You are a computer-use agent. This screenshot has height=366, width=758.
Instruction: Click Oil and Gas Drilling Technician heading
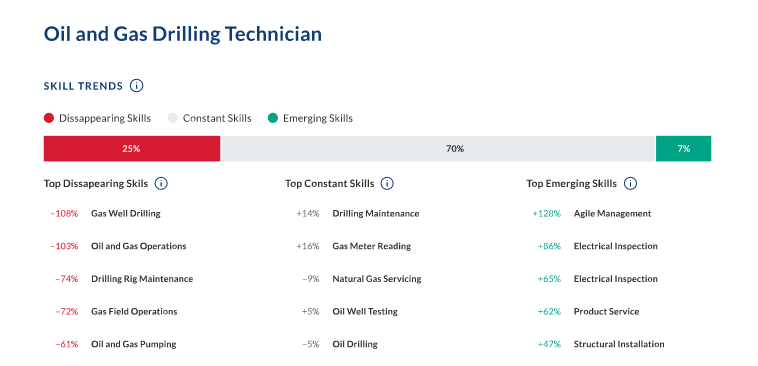point(183,34)
